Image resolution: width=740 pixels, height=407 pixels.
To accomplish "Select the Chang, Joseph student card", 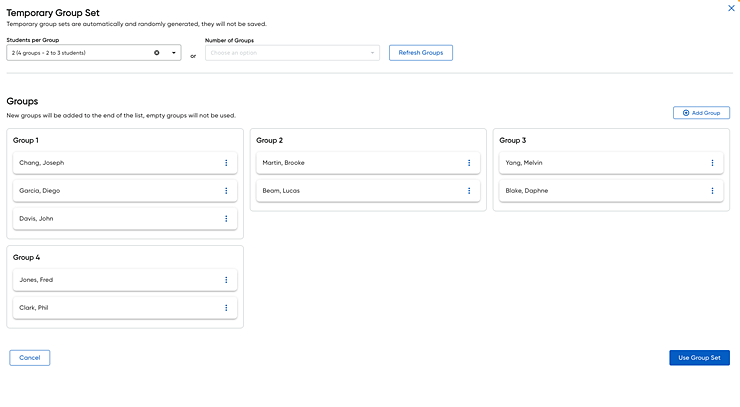I will click(x=125, y=163).
